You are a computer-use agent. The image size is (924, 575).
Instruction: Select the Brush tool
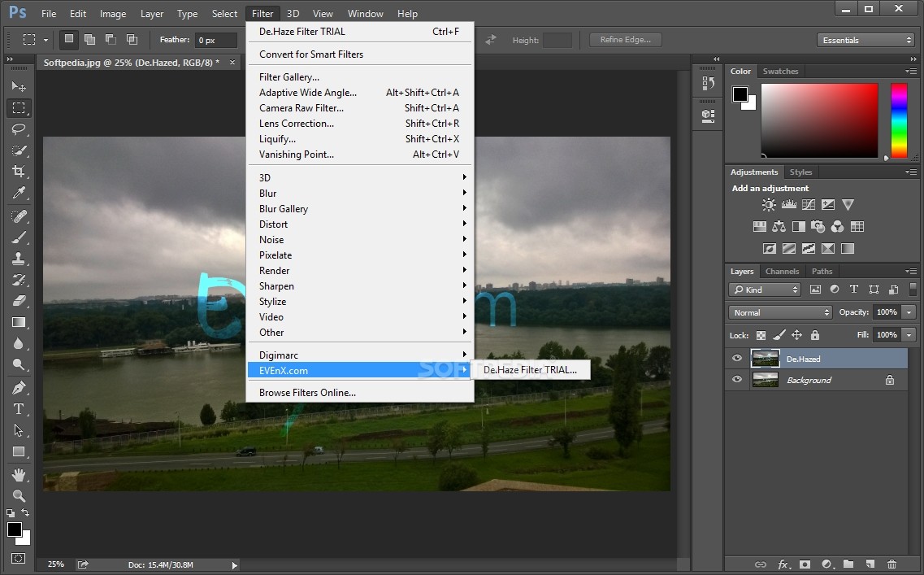[x=19, y=237]
